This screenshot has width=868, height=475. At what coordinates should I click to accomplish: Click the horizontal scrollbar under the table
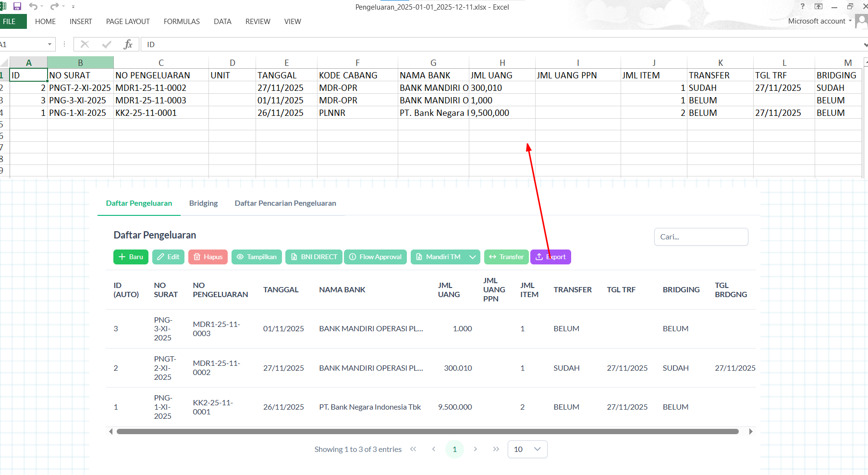pos(427,431)
